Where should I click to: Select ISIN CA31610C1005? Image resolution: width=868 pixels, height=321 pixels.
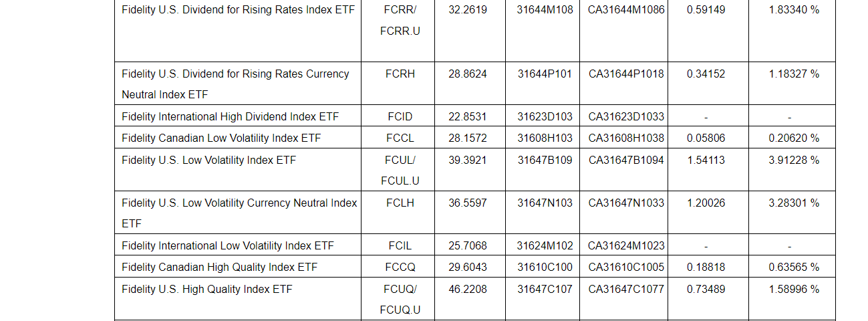pos(626,267)
